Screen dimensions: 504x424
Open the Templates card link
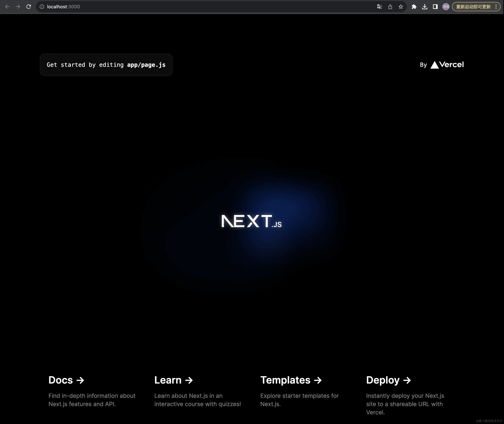(x=291, y=380)
